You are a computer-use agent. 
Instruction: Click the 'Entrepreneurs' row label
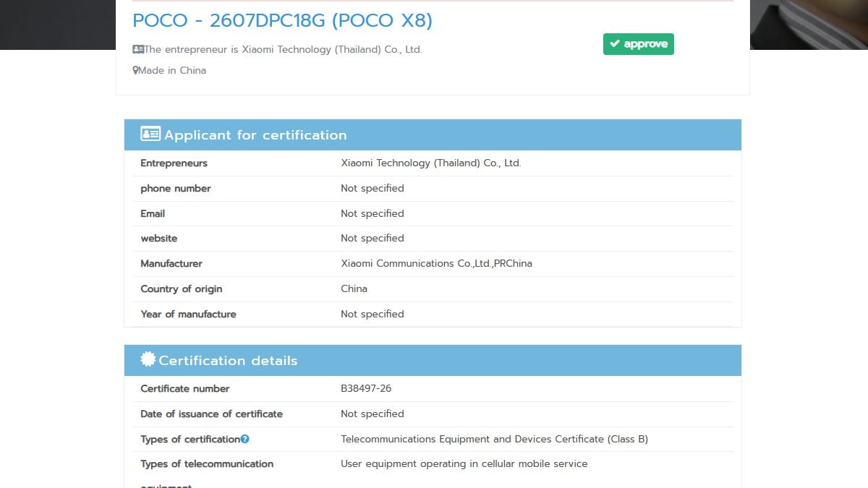click(174, 163)
